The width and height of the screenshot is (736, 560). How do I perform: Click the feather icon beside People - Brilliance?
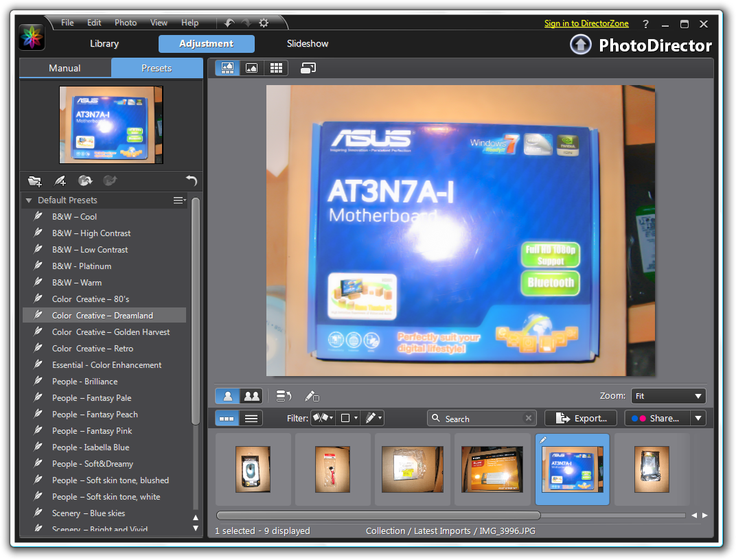pyautogui.click(x=38, y=381)
